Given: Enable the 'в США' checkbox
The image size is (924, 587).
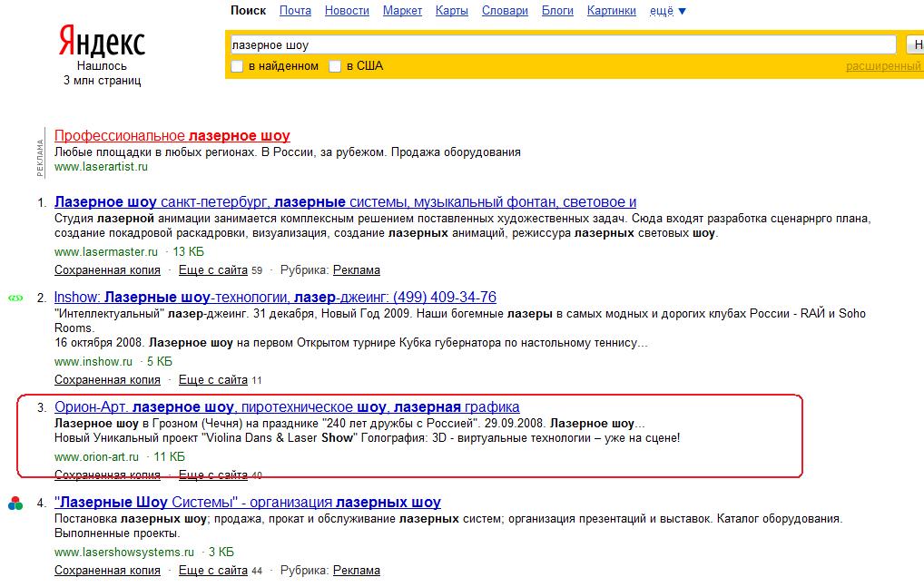Looking at the screenshot, I should click(x=335, y=66).
